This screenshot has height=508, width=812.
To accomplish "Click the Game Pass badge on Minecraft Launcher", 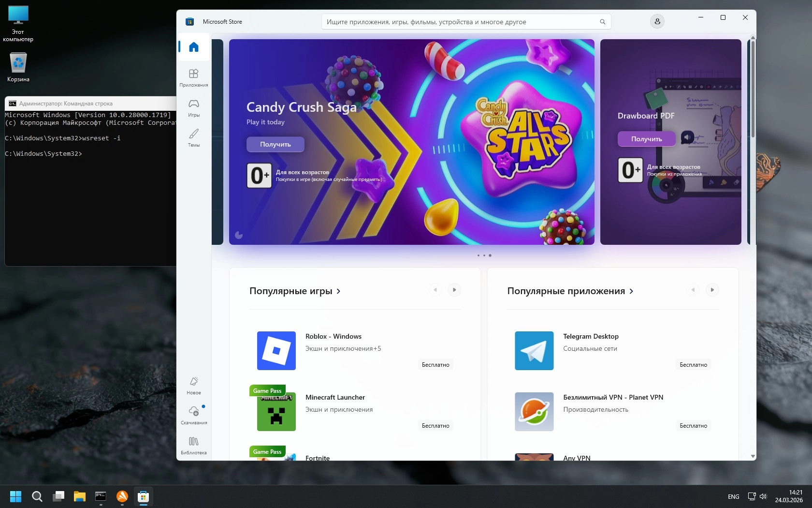I will click(267, 391).
